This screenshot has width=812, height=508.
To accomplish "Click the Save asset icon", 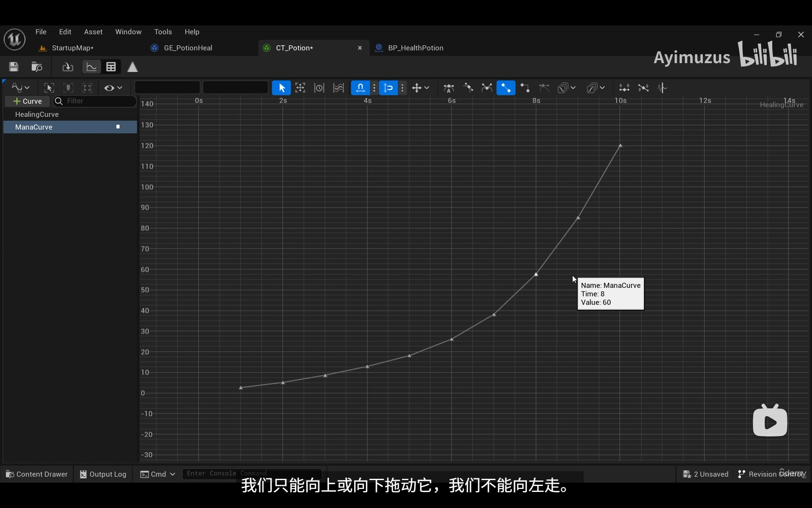I will coord(14,67).
